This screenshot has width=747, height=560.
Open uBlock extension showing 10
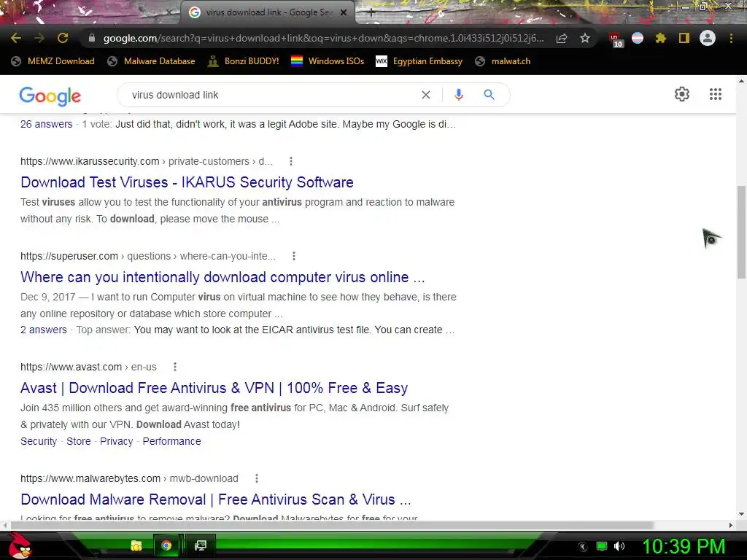[x=615, y=39]
